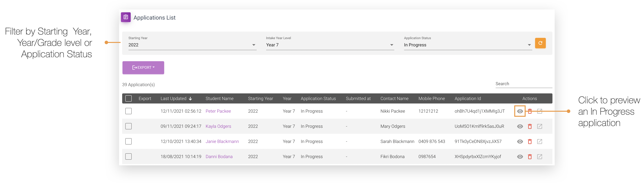
Task: Sort by Application Status column header
Action: (x=318, y=98)
